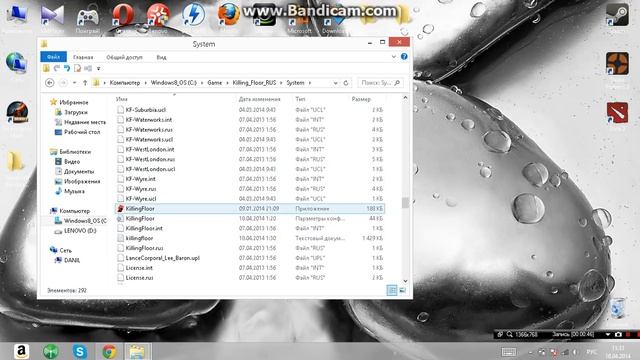Open the Общий доступ ribbon tab
Viewport: 640px width, 360px height.
(x=124, y=57)
